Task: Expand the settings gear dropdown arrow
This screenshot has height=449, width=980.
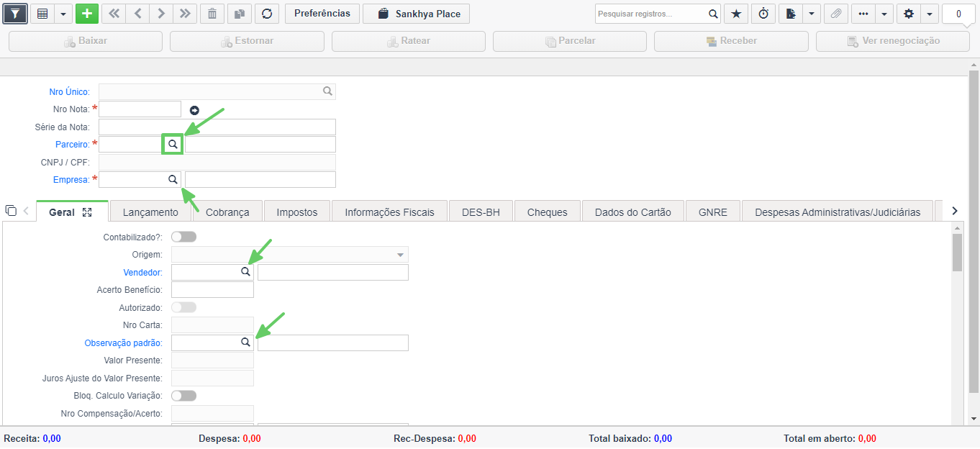Action: point(930,14)
